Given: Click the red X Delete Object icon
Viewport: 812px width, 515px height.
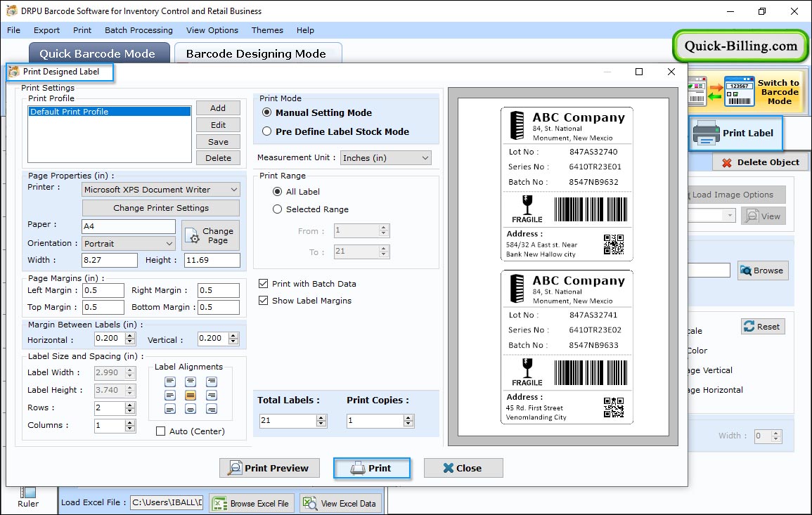Looking at the screenshot, I should point(726,162).
